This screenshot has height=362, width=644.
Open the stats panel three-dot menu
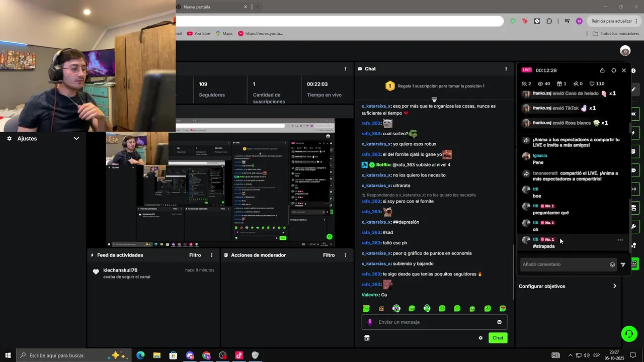[345, 69]
